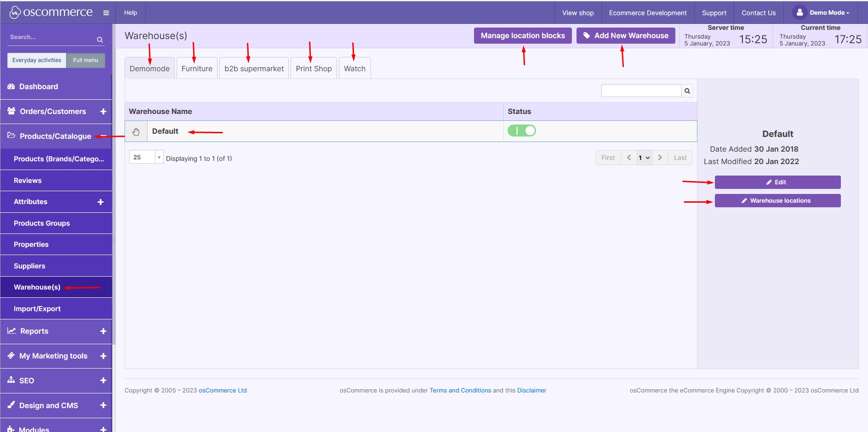The height and width of the screenshot is (432, 868).
Task: Click the Products/Catalogue folder icon
Action: [x=11, y=136]
